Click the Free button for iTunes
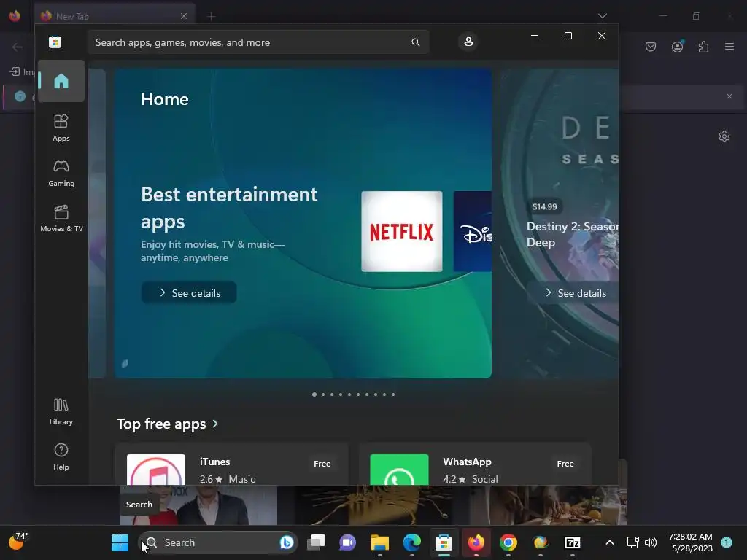Image resolution: width=747 pixels, height=560 pixels. (x=322, y=464)
